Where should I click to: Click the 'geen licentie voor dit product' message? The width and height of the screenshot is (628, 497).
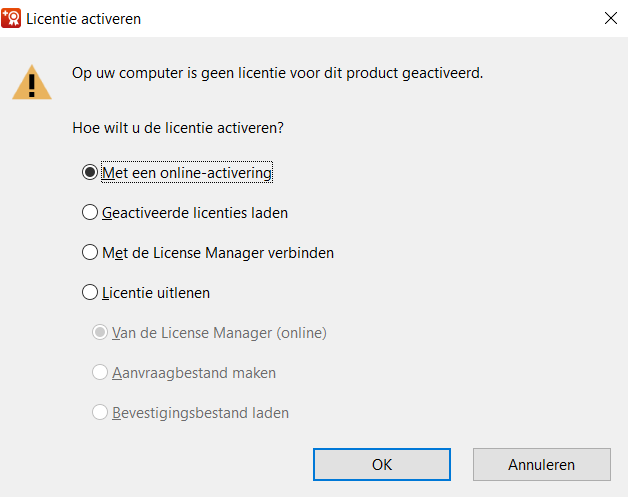pos(300,73)
